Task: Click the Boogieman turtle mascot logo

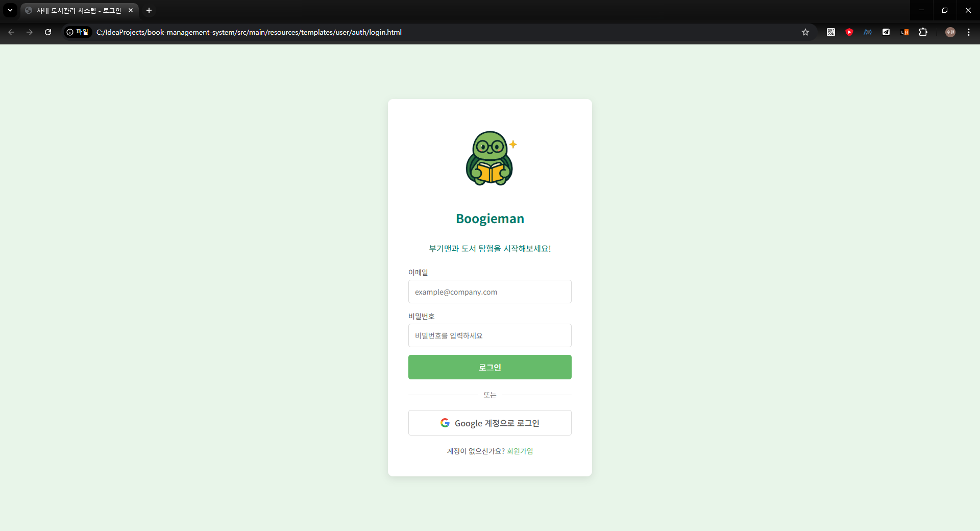Action: coord(489,158)
